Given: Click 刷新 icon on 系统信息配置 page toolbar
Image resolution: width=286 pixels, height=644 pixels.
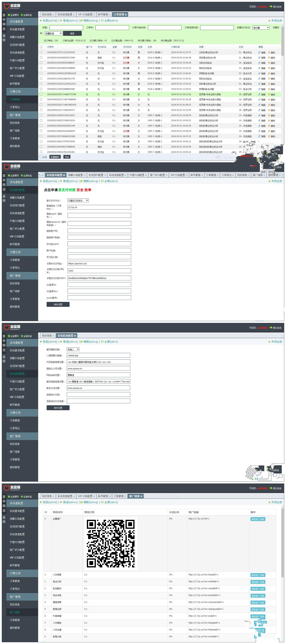Looking at the screenshot, I should click(x=81, y=342).
